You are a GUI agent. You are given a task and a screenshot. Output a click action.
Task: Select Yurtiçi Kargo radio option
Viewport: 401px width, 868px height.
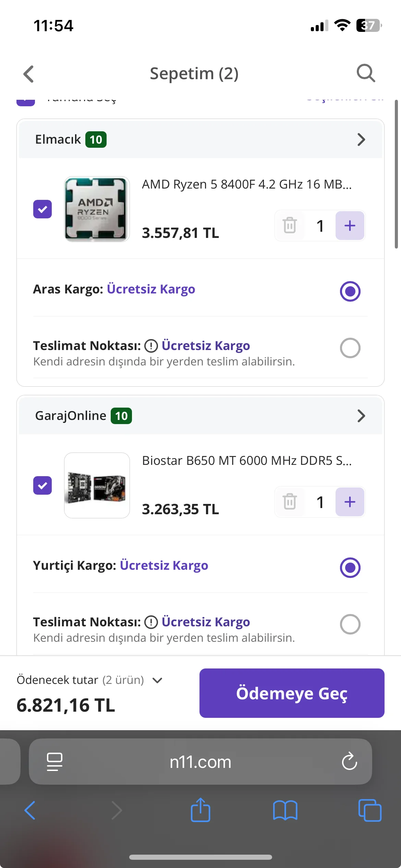point(350,568)
